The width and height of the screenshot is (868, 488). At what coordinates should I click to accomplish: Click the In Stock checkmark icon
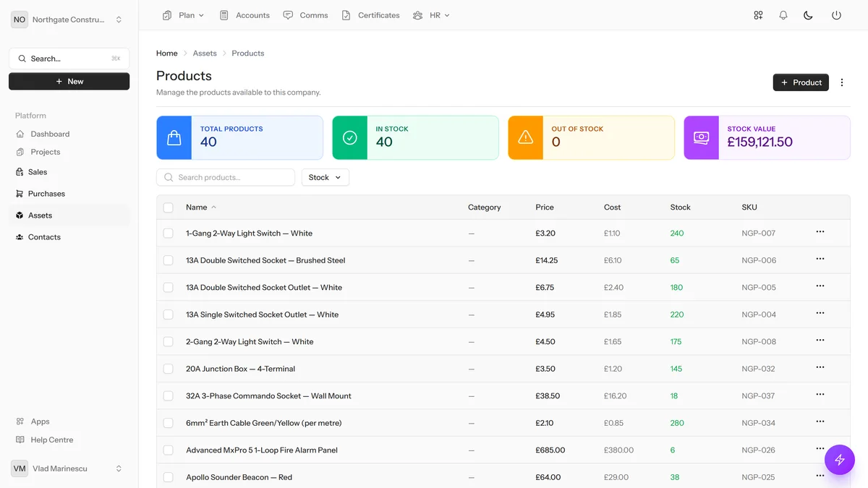[x=350, y=137]
